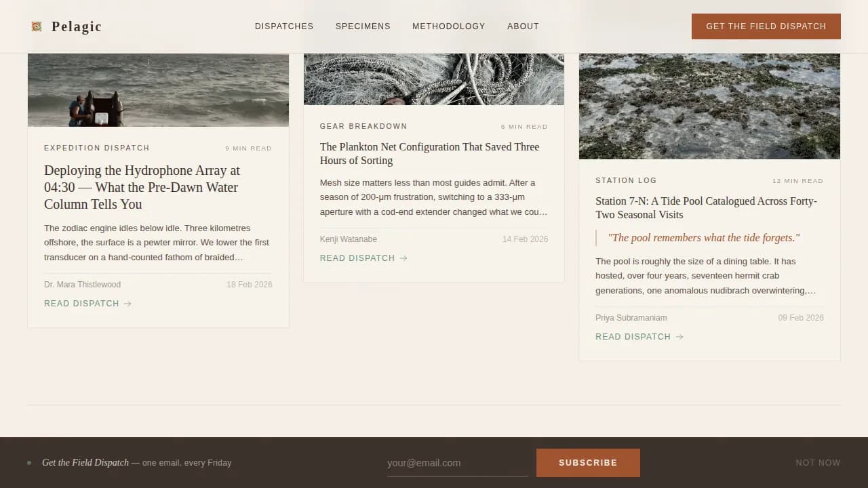Visit the METHODOLOGY page
Screen dimensions: 868x488
tap(449, 26)
